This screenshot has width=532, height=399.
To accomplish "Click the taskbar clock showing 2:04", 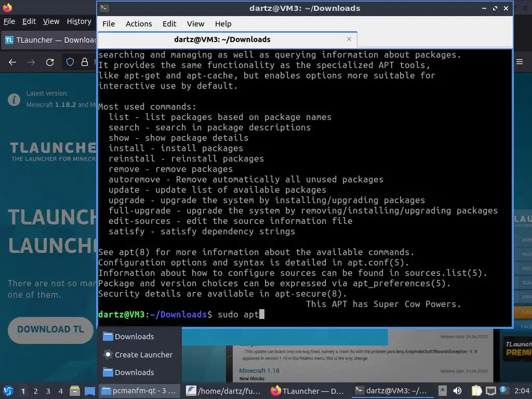I will 522,391.
